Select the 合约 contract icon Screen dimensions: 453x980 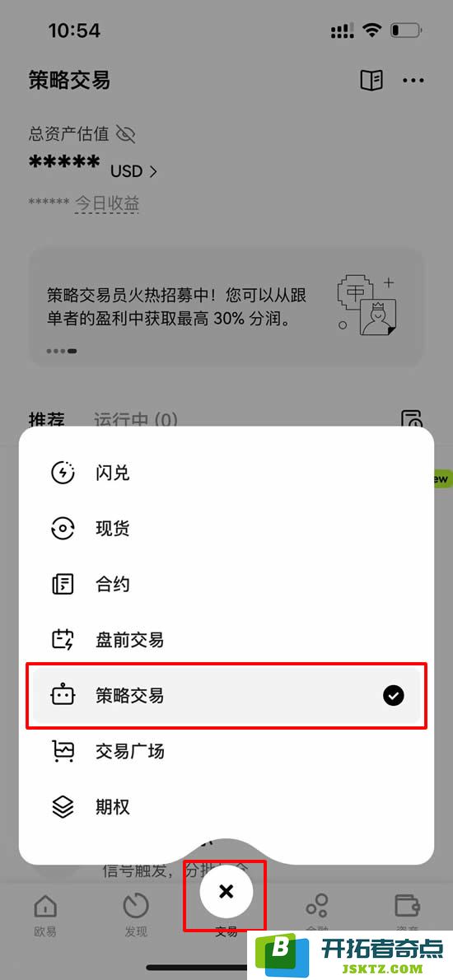pos(63,585)
